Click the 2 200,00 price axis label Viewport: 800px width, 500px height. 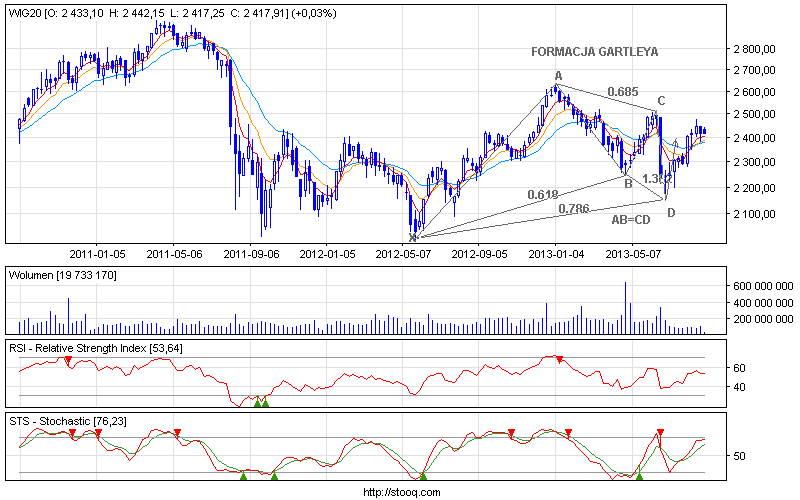pyautogui.click(x=754, y=188)
